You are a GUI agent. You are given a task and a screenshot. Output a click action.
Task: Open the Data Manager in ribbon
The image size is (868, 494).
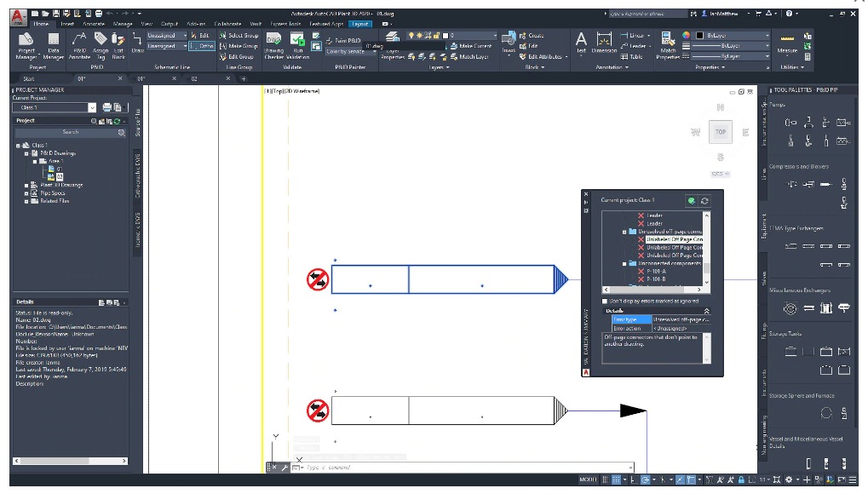[53, 45]
